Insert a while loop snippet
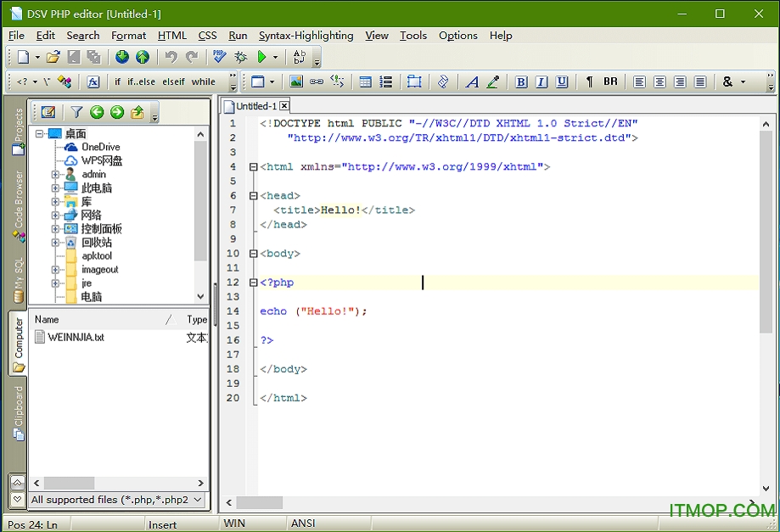Screen dimensions: 780x532 pos(203,81)
